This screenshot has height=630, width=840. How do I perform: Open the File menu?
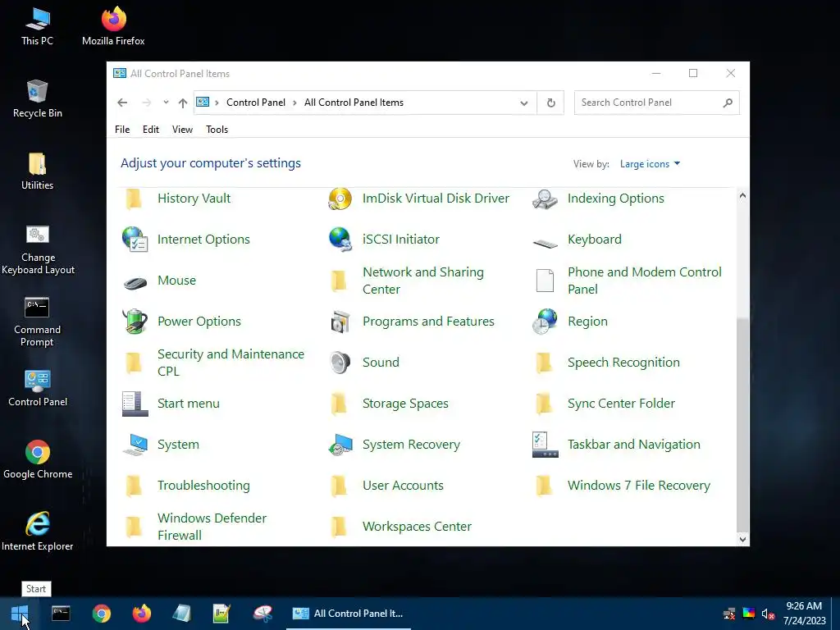[122, 130]
